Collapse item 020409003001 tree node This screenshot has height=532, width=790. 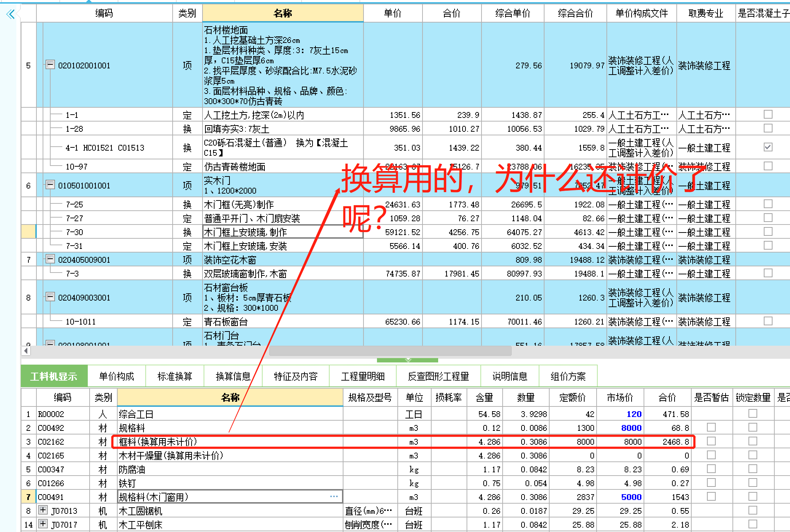[x=50, y=297]
